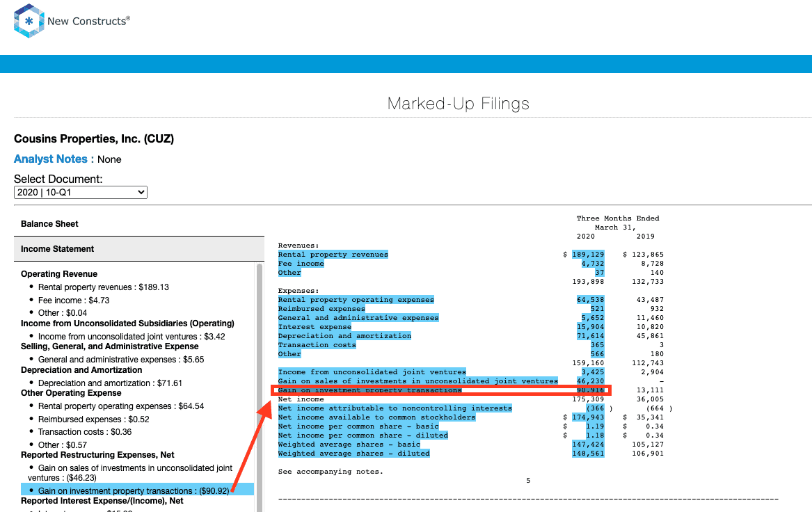The image size is (812, 512).
Task: Select the Income Statement tab
Action: 138,249
